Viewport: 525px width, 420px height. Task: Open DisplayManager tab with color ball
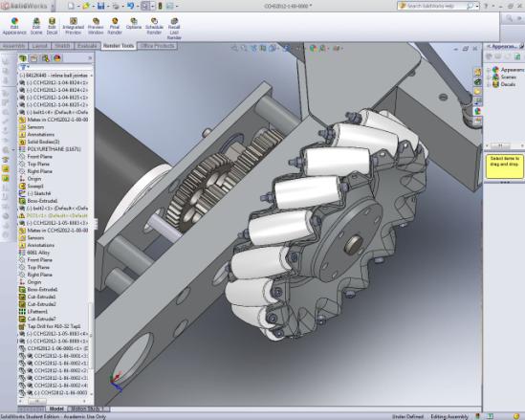tap(57, 58)
